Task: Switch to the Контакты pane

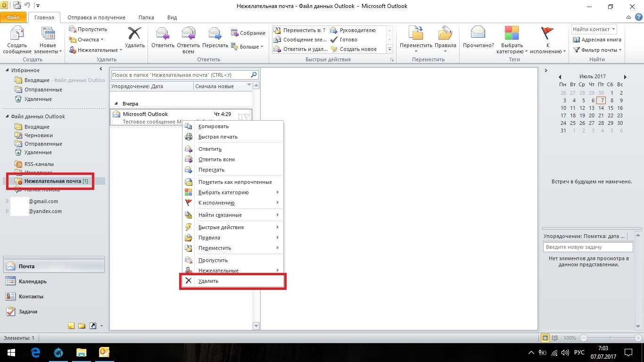Action: click(x=54, y=296)
